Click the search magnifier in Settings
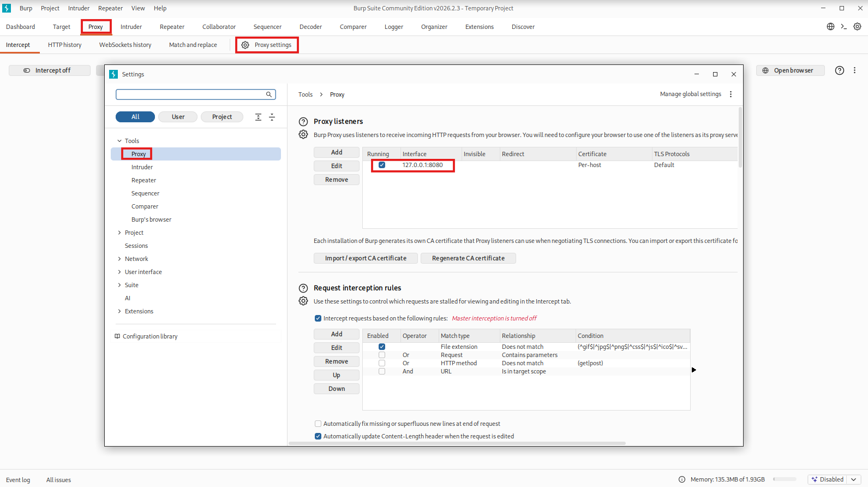The image size is (868, 487). tap(269, 94)
